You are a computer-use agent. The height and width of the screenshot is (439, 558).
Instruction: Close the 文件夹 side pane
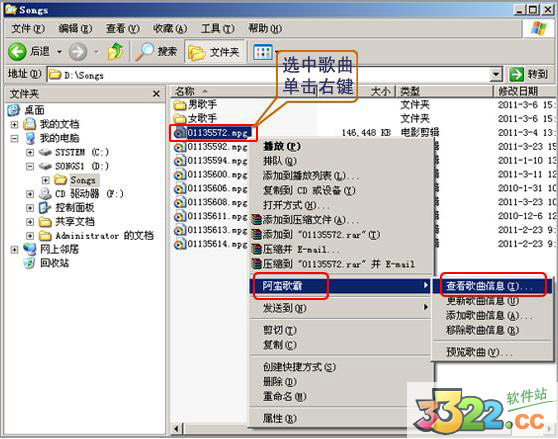tap(156, 94)
